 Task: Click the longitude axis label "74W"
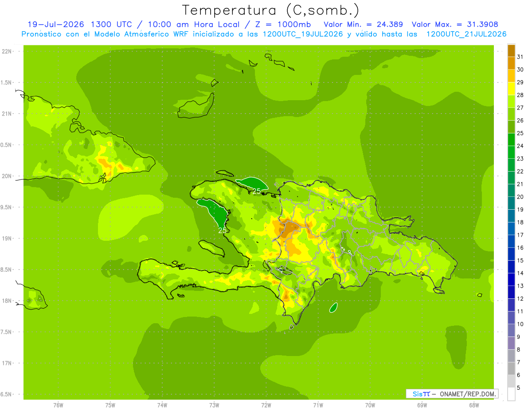tap(162, 405)
